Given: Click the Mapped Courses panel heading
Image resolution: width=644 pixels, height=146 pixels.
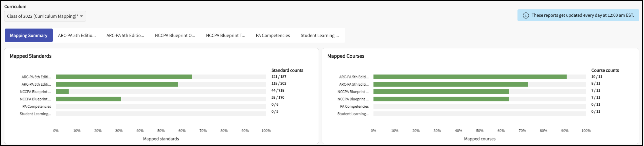Looking at the screenshot, I should click(346, 56).
